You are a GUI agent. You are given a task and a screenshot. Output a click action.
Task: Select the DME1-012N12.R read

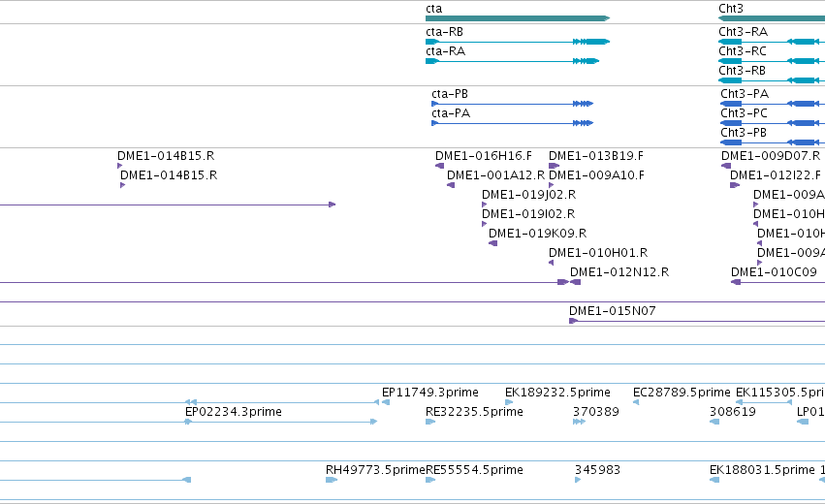coord(619,273)
